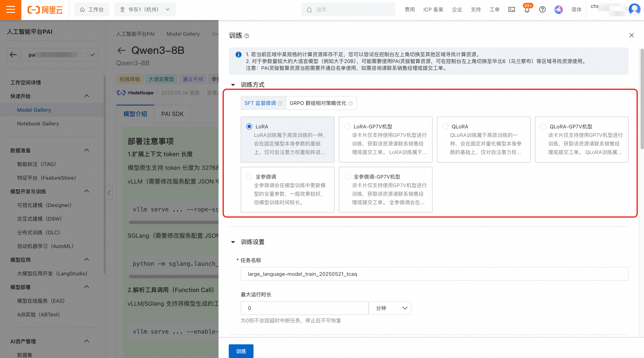The width and height of the screenshot is (644, 358).
Task: Collapse the 训练设置 section
Action: pos(233,242)
